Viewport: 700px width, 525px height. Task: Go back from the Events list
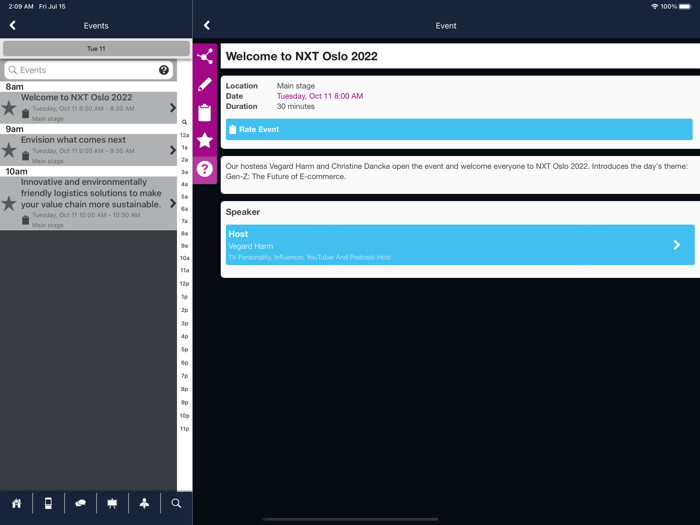coord(12,25)
